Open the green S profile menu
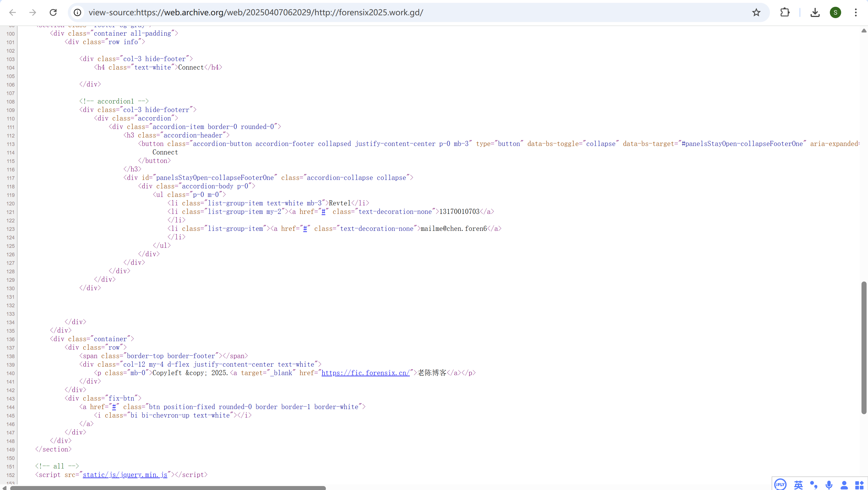 click(835, 12)
